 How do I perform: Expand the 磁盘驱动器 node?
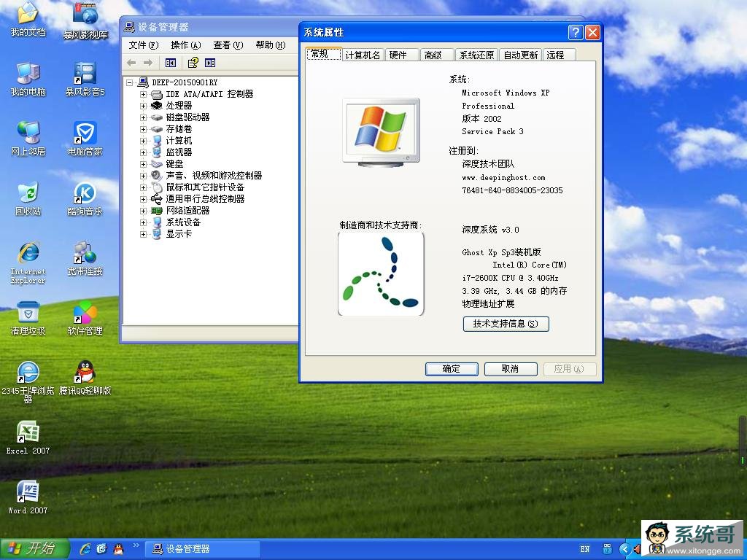143,117
